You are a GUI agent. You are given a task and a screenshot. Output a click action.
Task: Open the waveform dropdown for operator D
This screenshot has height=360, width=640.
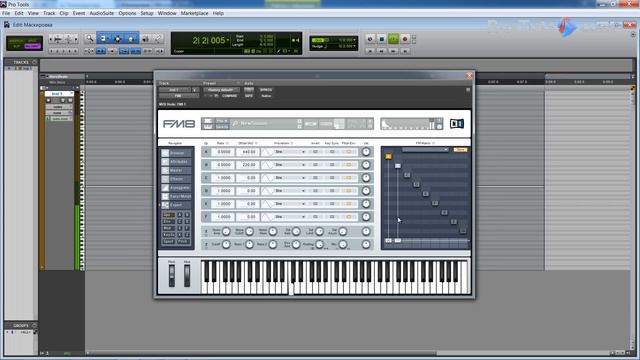pyautogui.click(x=290, y=191)
